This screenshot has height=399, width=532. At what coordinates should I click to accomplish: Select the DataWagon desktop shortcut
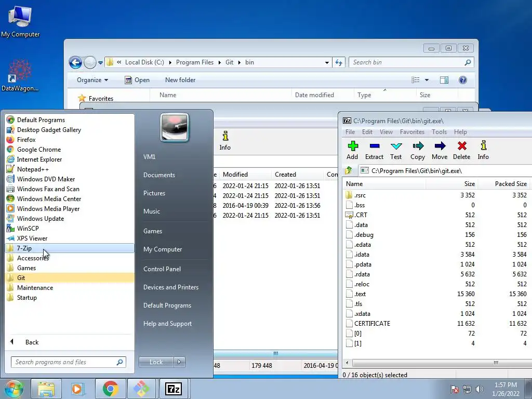(20, 75)
